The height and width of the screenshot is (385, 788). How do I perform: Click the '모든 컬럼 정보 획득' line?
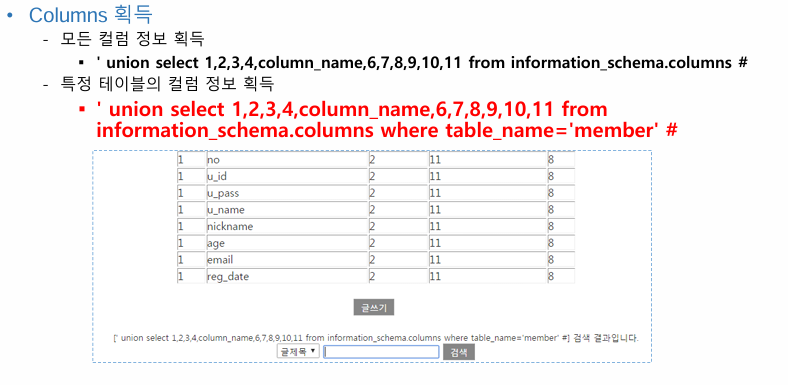pyautogui.click(x=132, y=39)
